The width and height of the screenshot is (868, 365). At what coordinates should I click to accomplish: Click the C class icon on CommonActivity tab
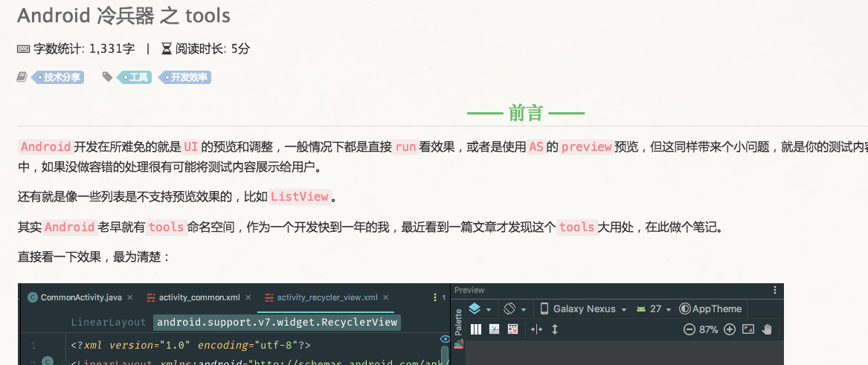point(32,297)
